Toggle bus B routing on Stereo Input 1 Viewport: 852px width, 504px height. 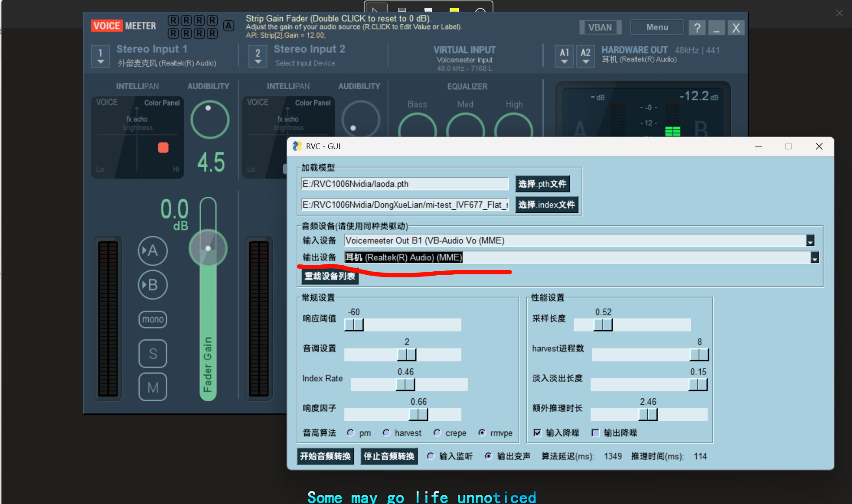[x=153, y=285]
